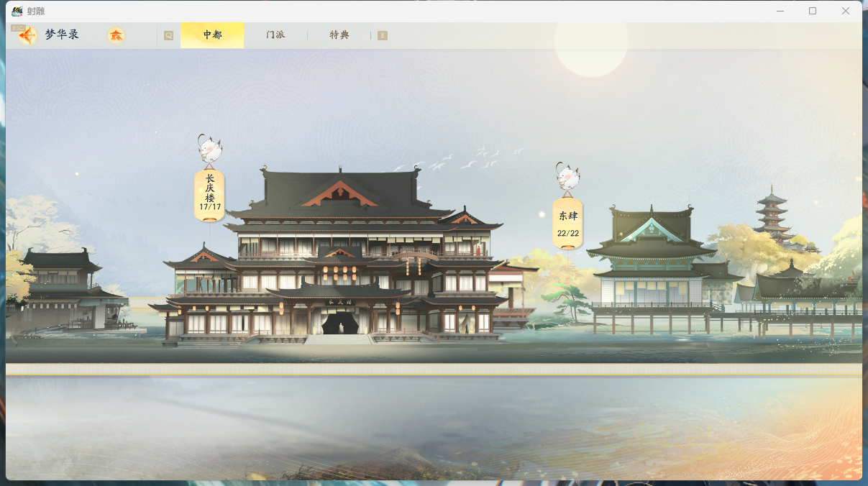Close the 射雕 window
This screenshot has height=486, width=868.
(846, 11)
